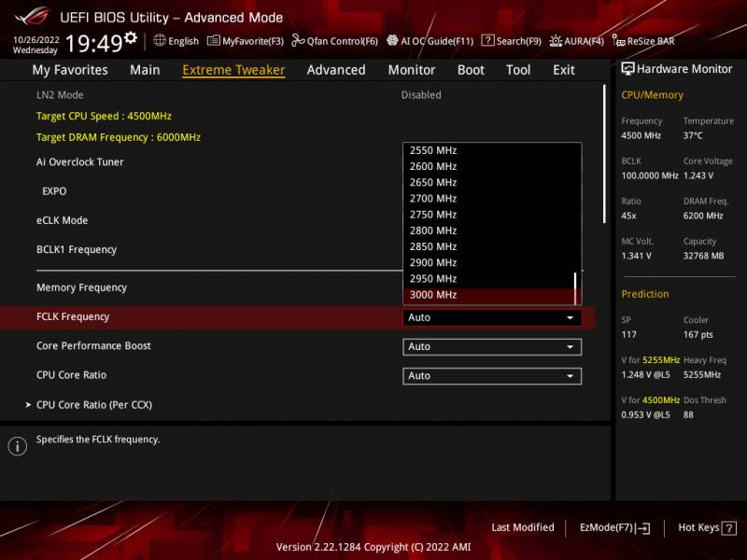The width and height of the screenshot is (747, 560).
Task: Select the eCLK Mode row
Action: pyautogui.click(x=62, y=220)
